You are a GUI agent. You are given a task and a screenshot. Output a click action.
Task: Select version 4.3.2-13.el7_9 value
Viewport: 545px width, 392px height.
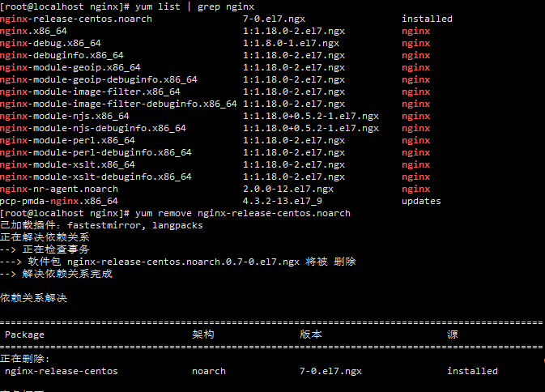pyautogui.click(x=283, y=201)
